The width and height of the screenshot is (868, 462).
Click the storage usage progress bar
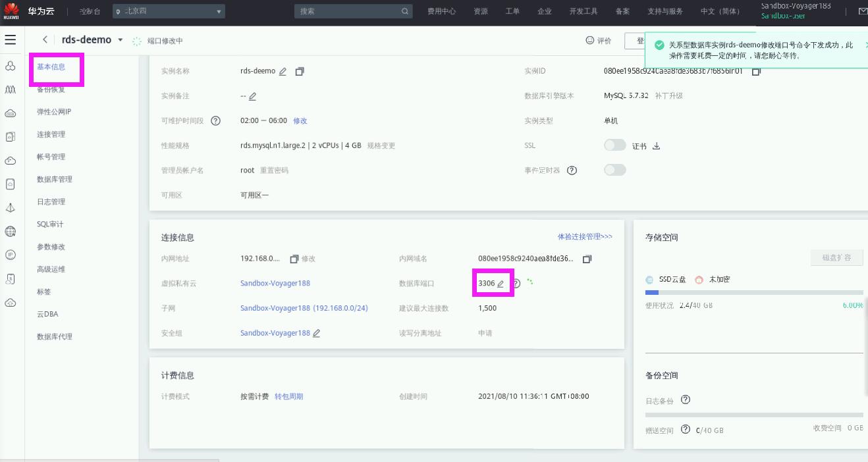coord(754,292)
